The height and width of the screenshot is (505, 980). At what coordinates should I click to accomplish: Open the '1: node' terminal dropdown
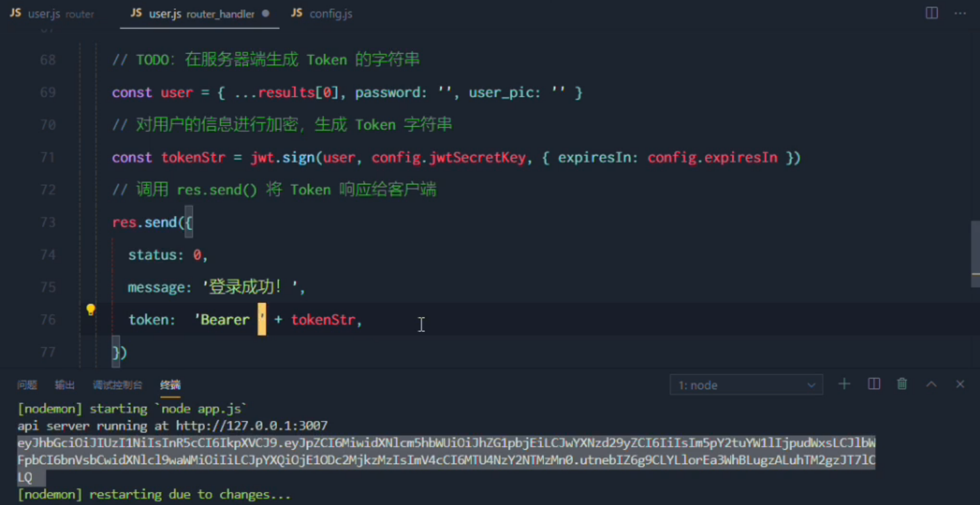tap(746, 385)
